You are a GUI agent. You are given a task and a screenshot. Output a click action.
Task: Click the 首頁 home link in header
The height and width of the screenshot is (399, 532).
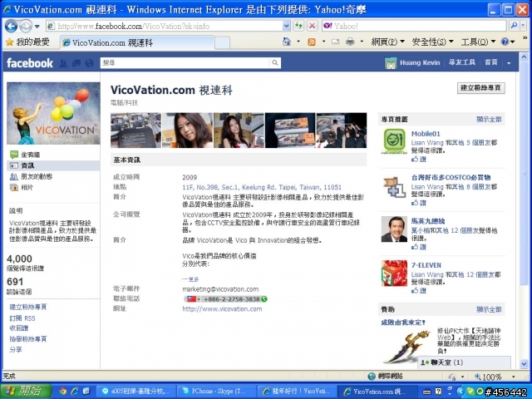pyautogui.click(x=491, y=62)
